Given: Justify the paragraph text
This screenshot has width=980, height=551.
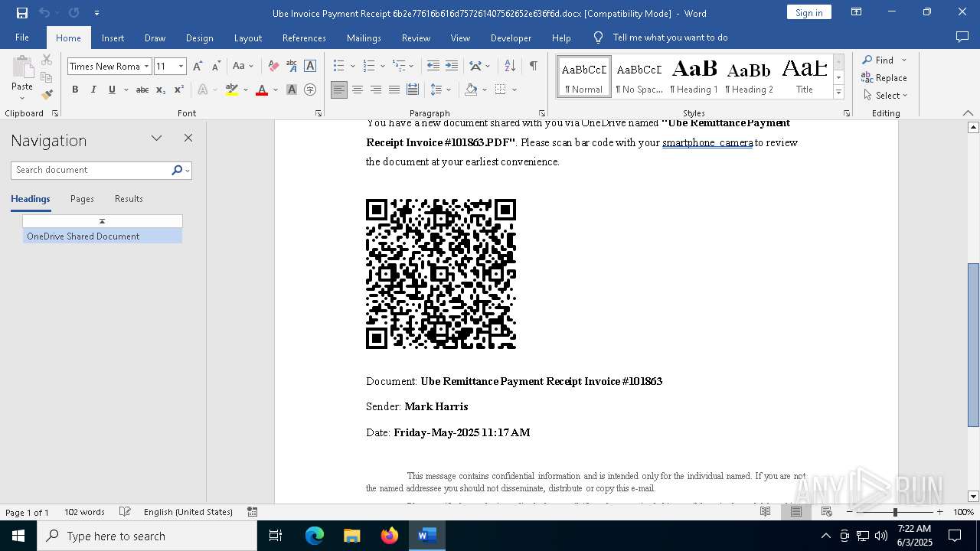Looking at the screenshot, I should tap(394, 90).
